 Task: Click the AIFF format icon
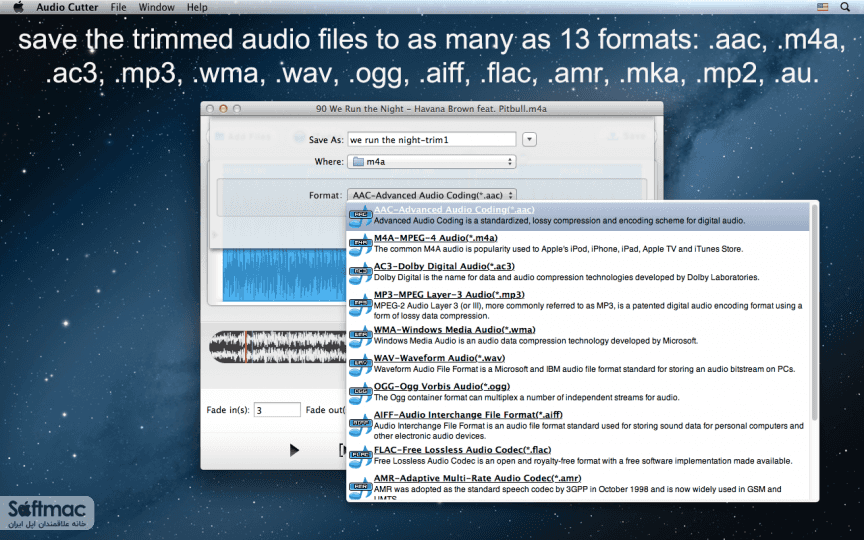pos(360,425)
